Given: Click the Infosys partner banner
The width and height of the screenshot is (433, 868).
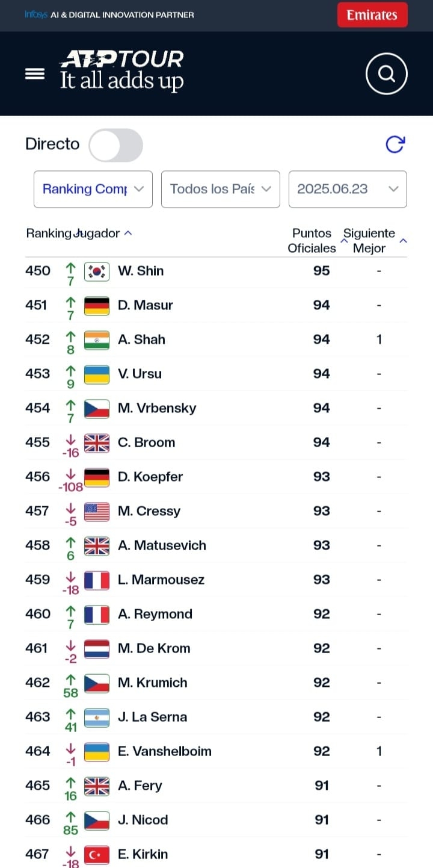Looking at the screenshot, I should [109, 14].
